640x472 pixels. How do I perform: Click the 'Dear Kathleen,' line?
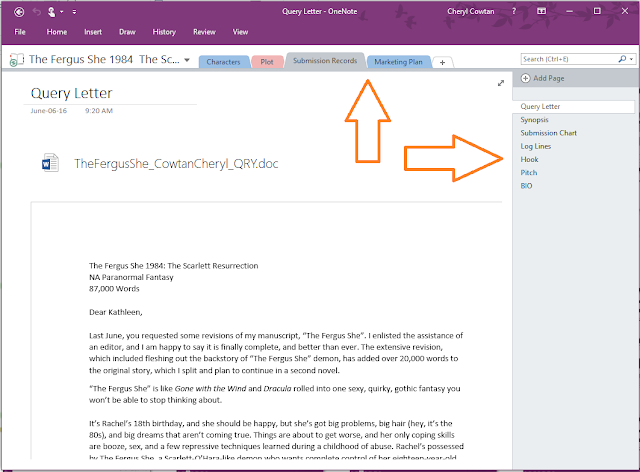116,312
